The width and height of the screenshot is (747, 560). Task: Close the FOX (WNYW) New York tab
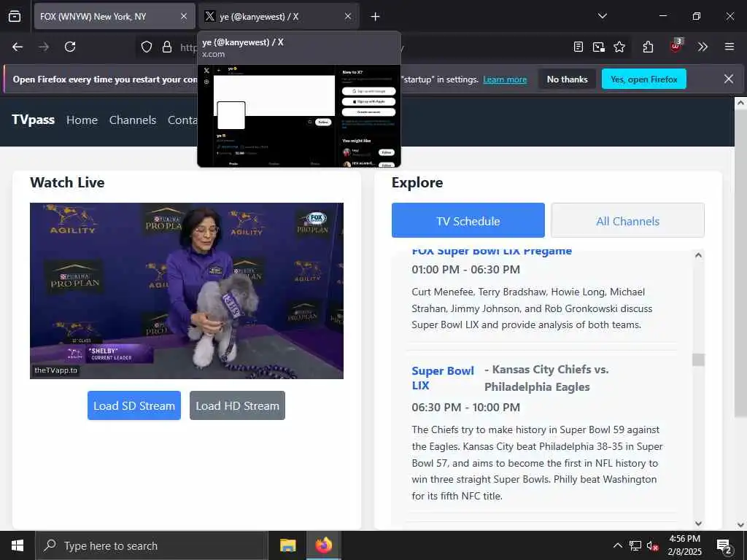click(184, 17)
